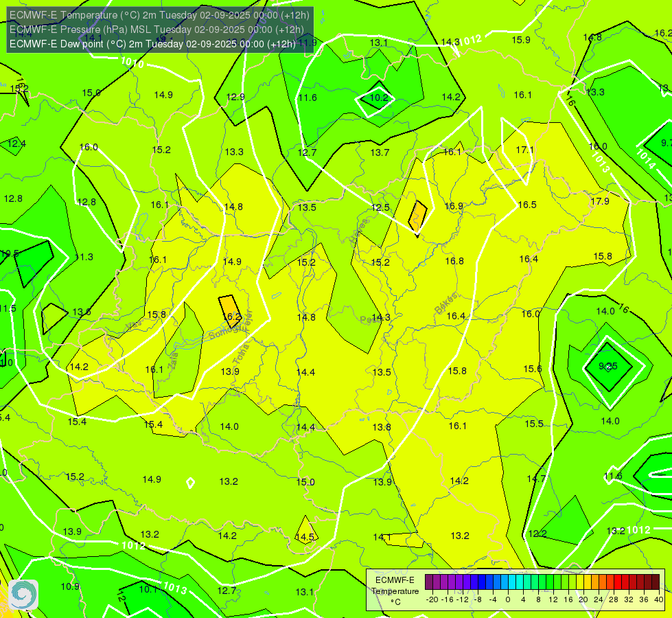672x618 pixels.
Task: Click the swirl logo icon in the corner
Action: (23, 594)
